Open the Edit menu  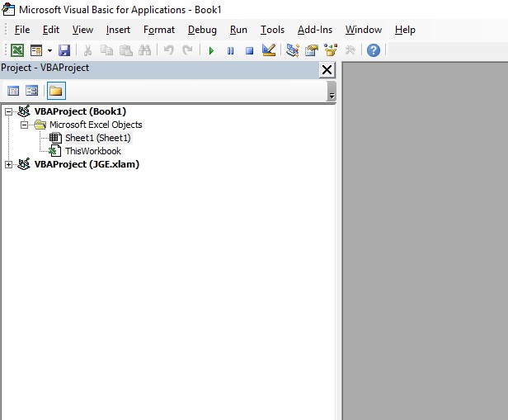click(x=51, y=30)
